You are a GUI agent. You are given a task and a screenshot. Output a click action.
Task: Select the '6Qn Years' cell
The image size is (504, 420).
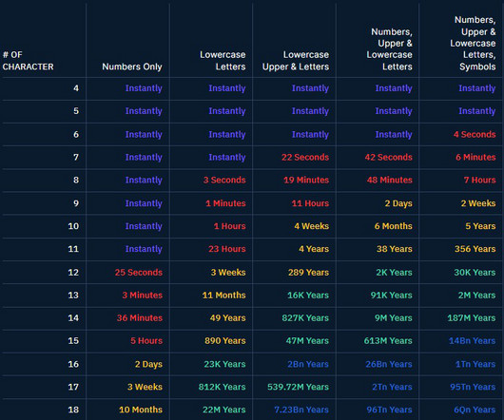point(475,410)
